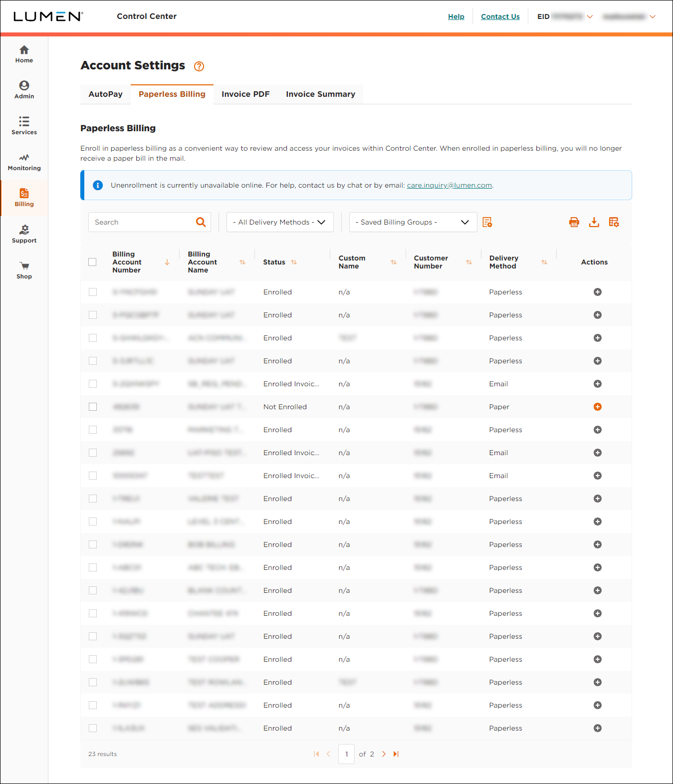Jump to the last results page
673x784 pixels.
pos(396,754)
